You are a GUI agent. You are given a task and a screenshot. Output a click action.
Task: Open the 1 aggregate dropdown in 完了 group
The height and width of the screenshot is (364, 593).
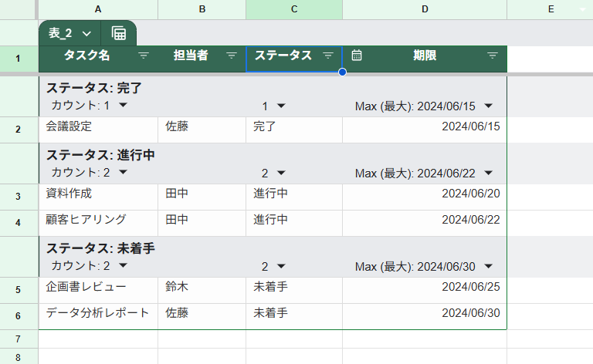pos(281,106)
